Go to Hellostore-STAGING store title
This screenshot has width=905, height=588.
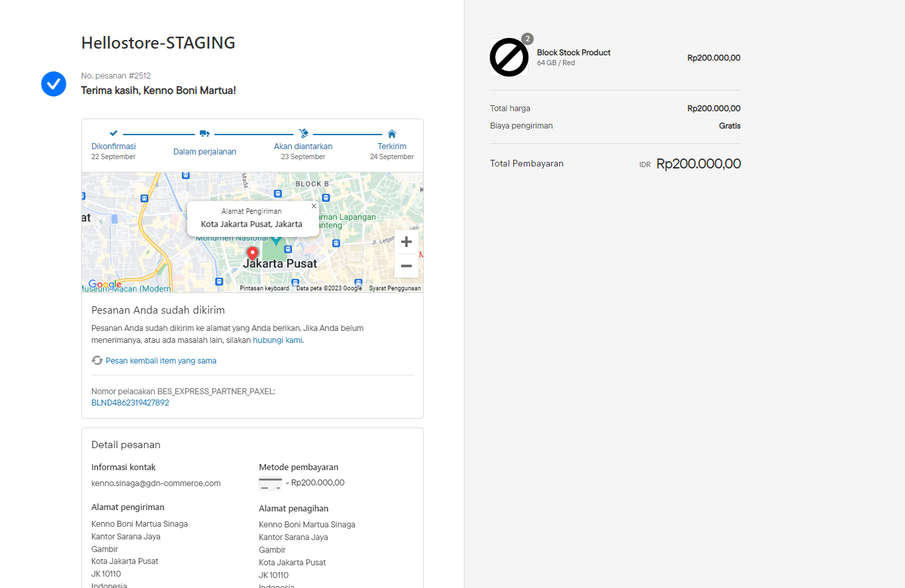coord(158,43)
